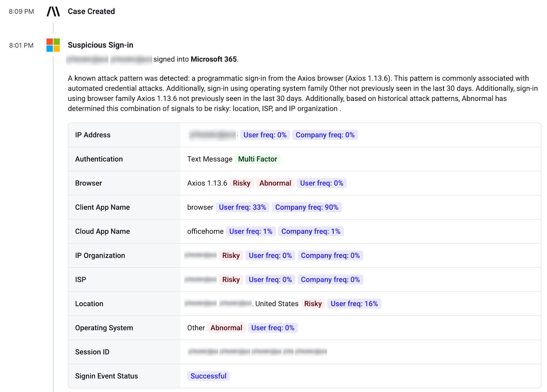Click the User freq: 33% tag

tap(242, 207)
